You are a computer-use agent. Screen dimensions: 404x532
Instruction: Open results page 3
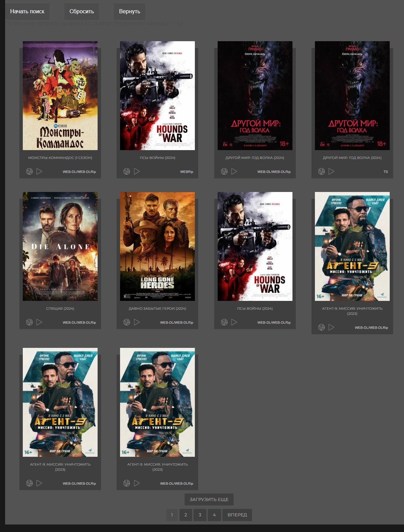tap(200, 515)
